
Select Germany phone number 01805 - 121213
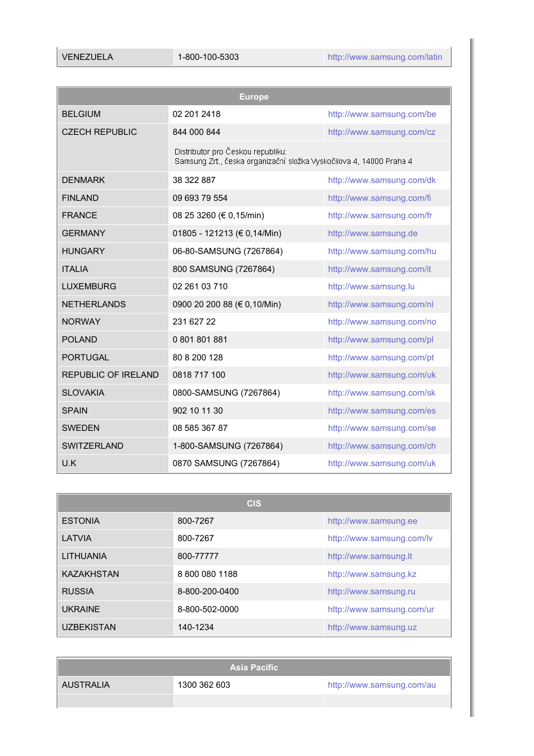click(203, 233)
